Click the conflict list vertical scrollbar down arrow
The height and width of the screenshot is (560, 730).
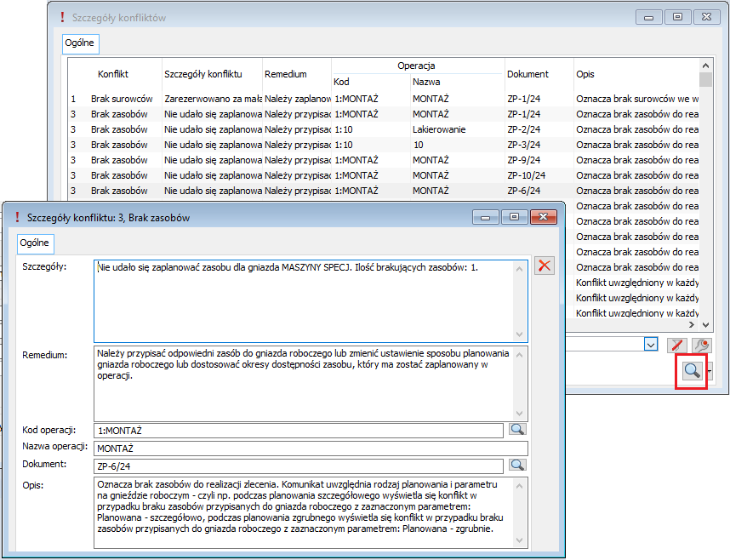pyautogui.click(x=705, y=325)
